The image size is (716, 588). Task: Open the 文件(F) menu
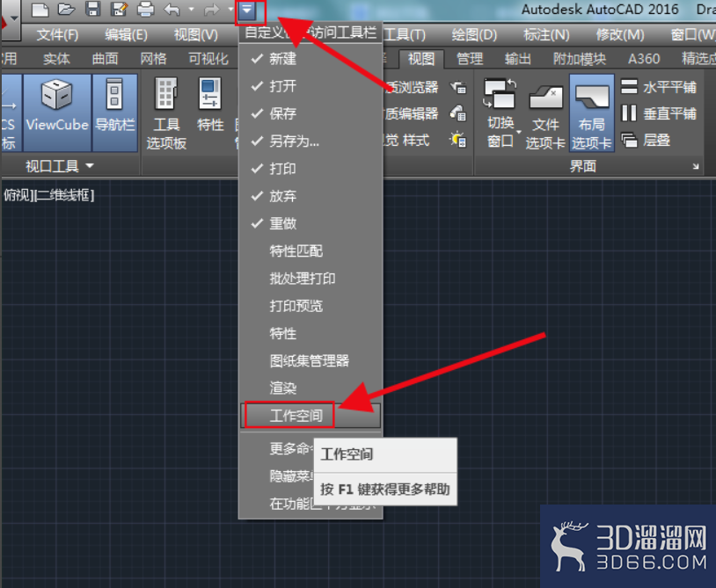coord(57,34)
